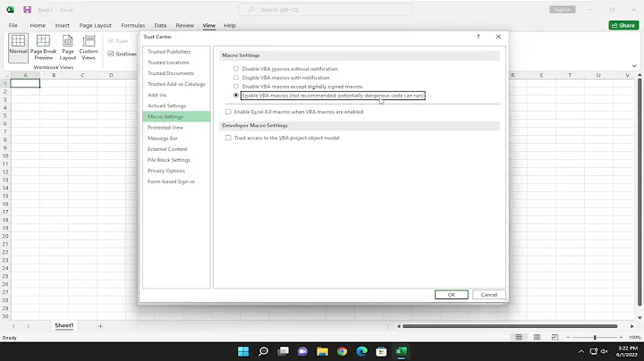Open the Home ribbon tab

[x=38, y=25]
